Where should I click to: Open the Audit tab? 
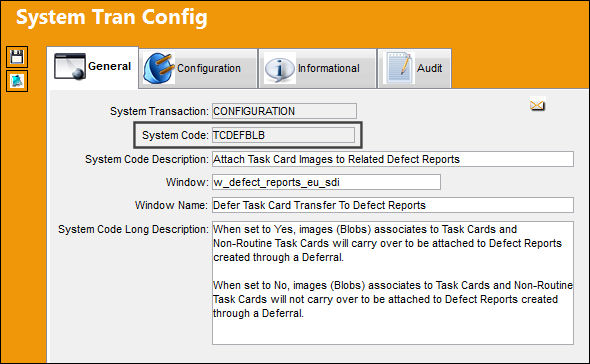tap(415, 69)
